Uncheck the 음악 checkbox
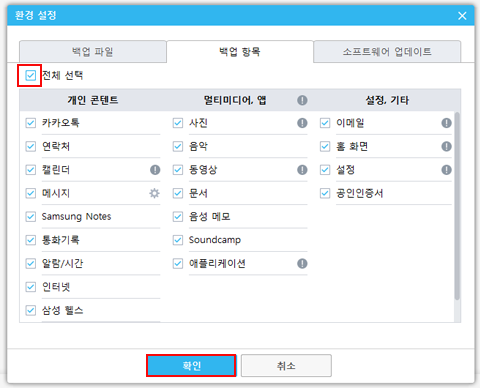 coord(178,146)
